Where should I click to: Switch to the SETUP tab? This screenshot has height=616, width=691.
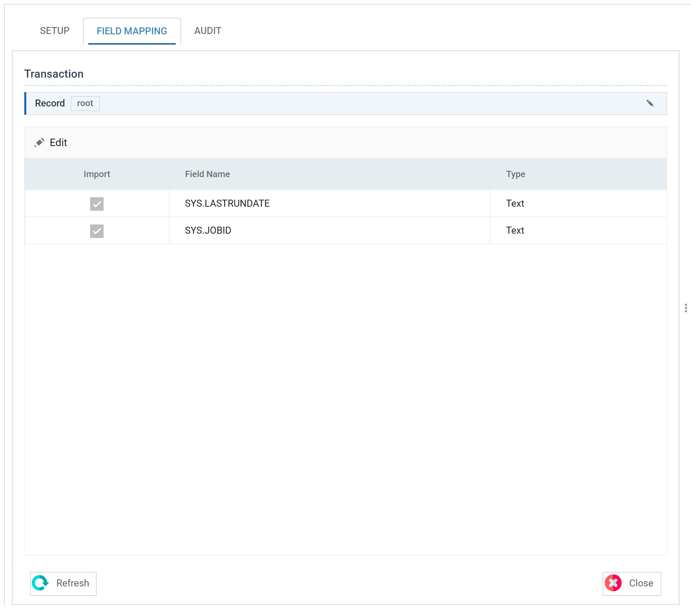click(x=55, y=31)
